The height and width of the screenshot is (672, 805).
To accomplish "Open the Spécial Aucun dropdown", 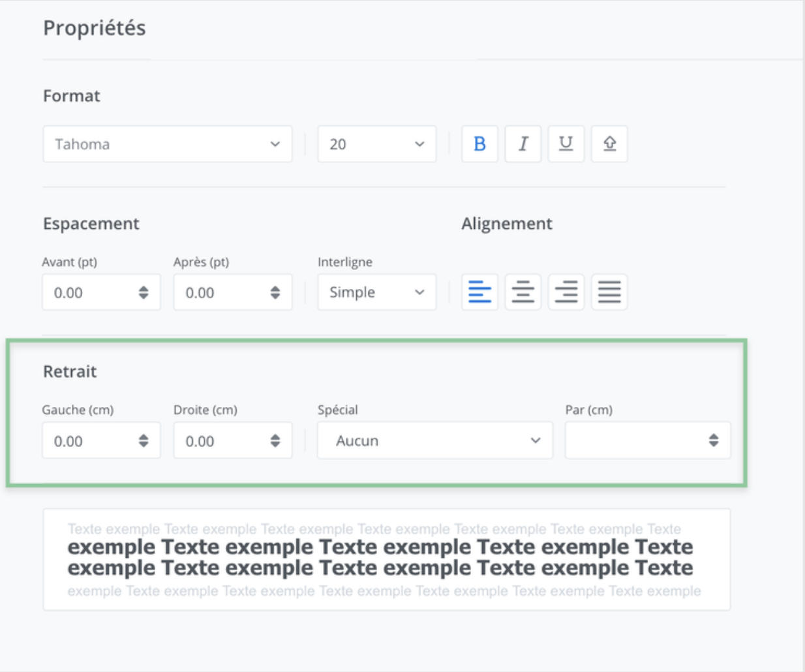I will tap(434, 440).
